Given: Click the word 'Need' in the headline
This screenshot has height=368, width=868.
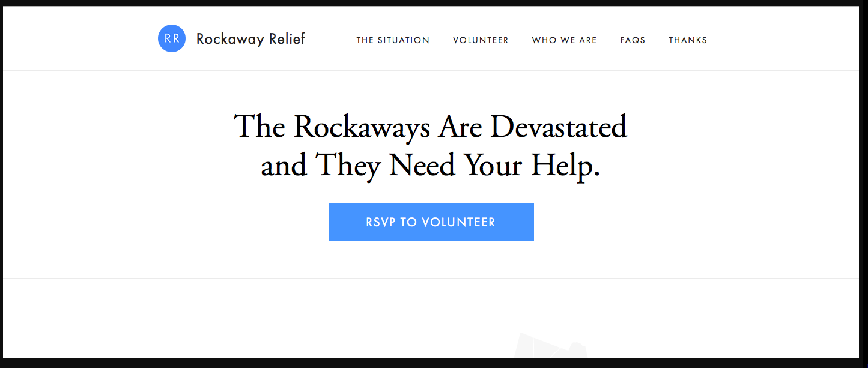Looking at the screenshot, I should click(423, 165).
